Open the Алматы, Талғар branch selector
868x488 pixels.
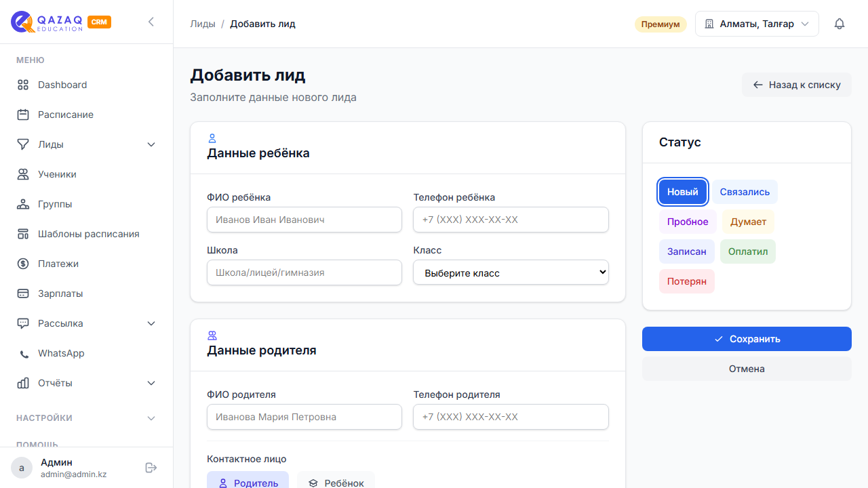[x=757, y=24]
